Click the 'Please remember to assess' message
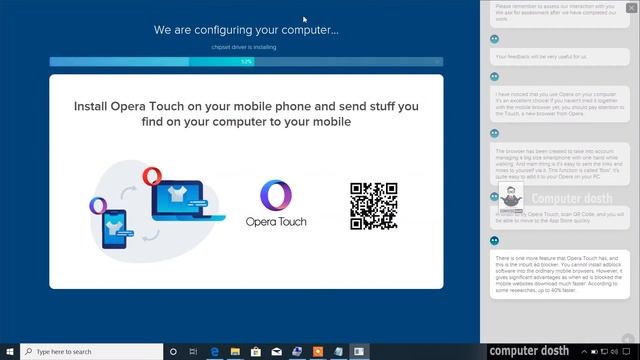Screen dimensions: 640x360 pos(560,13)
